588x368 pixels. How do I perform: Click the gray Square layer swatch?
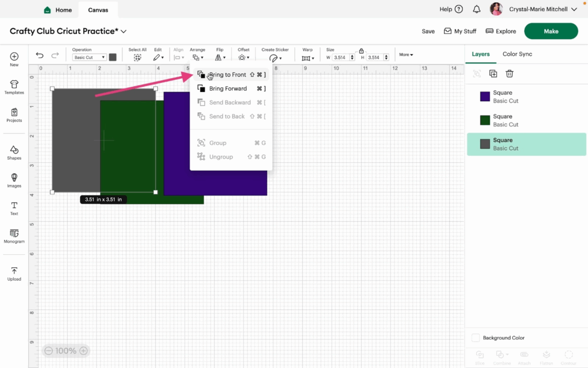pos(485,144)
